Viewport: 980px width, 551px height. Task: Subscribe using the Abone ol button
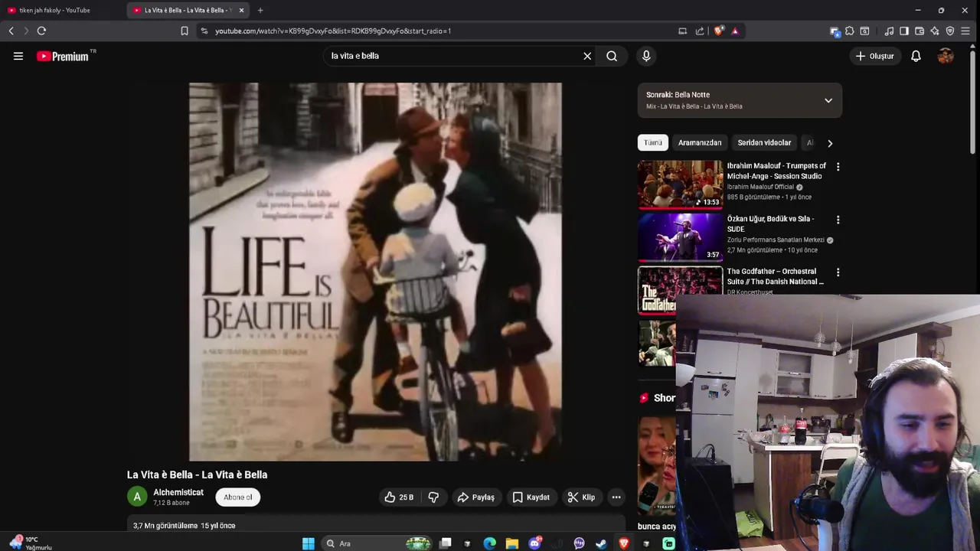(x=238, y=497)
